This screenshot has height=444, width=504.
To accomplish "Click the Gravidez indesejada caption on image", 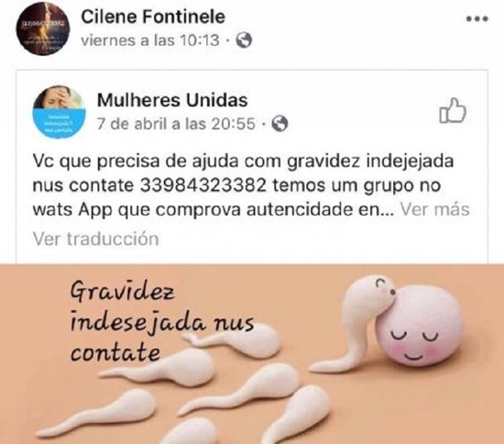I will (x=162, y=322).
